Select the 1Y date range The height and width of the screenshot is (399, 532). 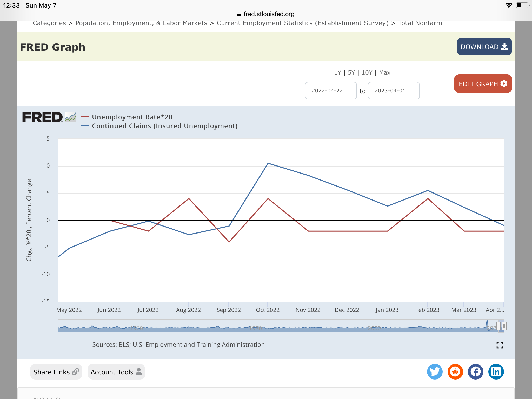point(337,73)
